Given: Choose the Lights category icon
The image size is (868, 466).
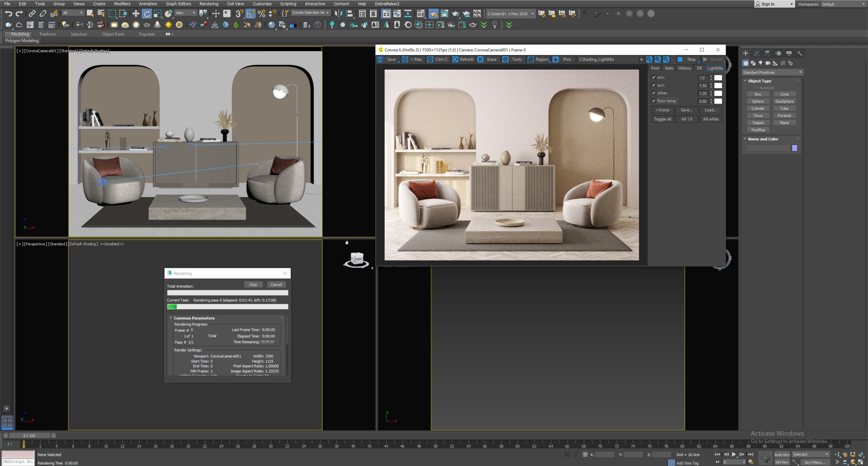Looking at the screenshot, I should 760,63.
